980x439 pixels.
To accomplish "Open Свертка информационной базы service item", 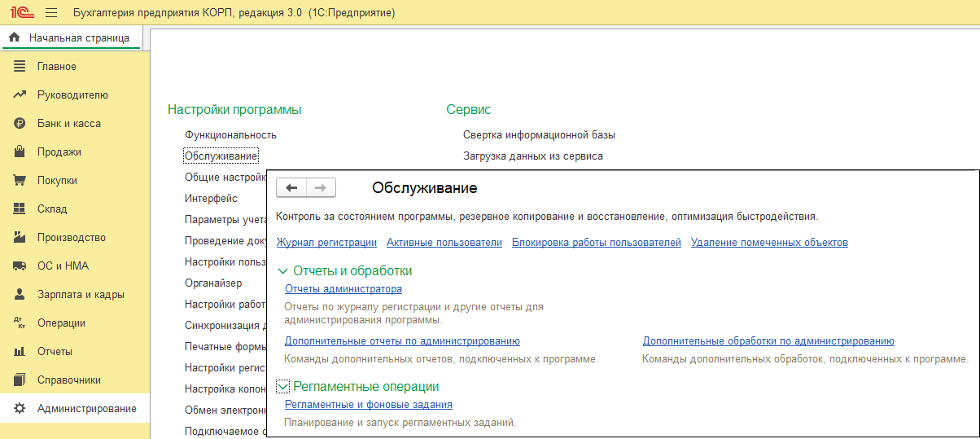I will tap(539, 135).
